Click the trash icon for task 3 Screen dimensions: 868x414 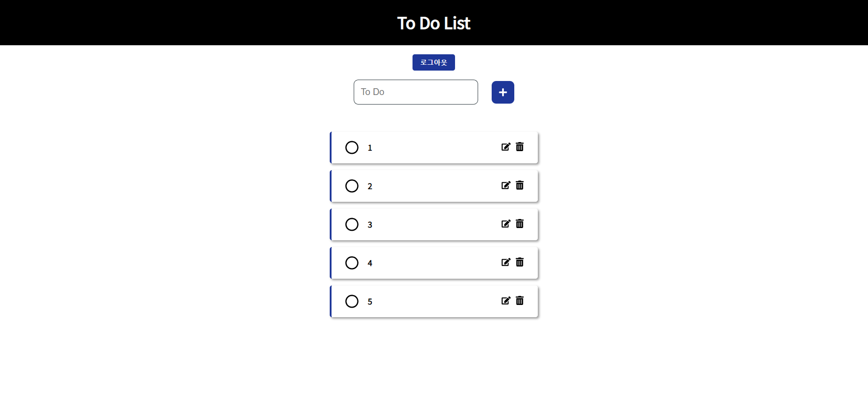point(520,224)
